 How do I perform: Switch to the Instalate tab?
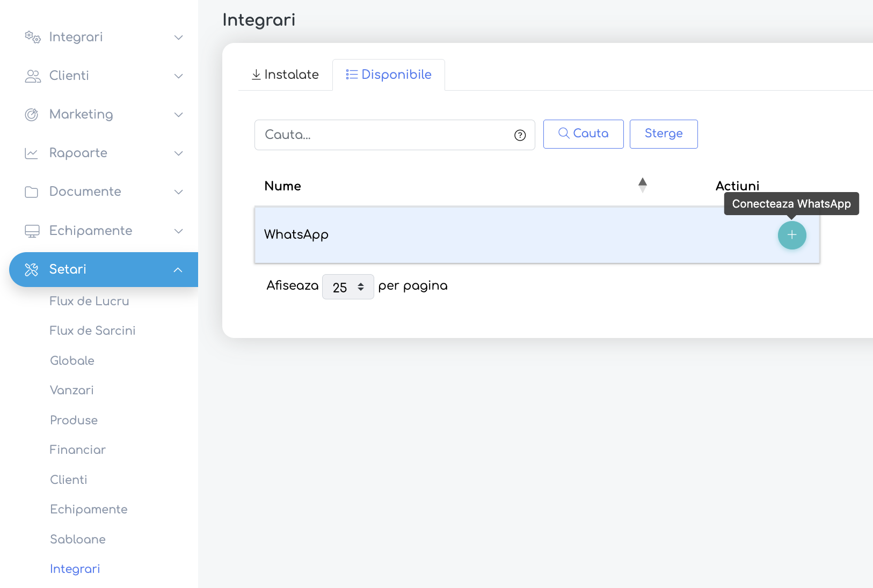pyautogui.click(x=286, y=75)
